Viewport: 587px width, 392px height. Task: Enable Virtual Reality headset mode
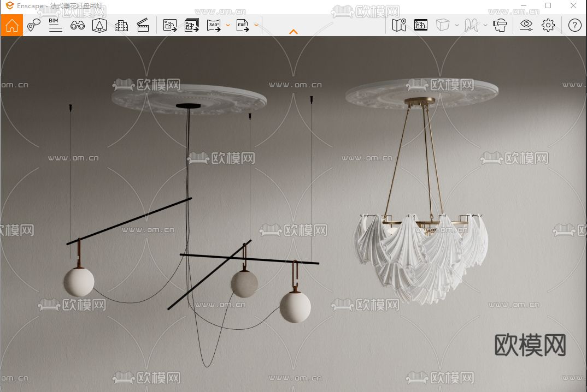coord(500,25)
